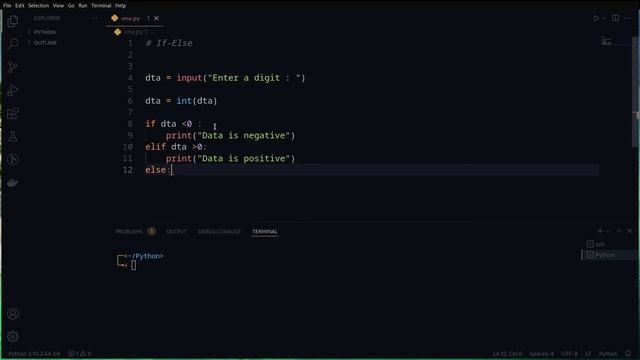The width and height of the screenshot is (640, 360).
Task: Open the Docker whale view
Action: (13, 182)
